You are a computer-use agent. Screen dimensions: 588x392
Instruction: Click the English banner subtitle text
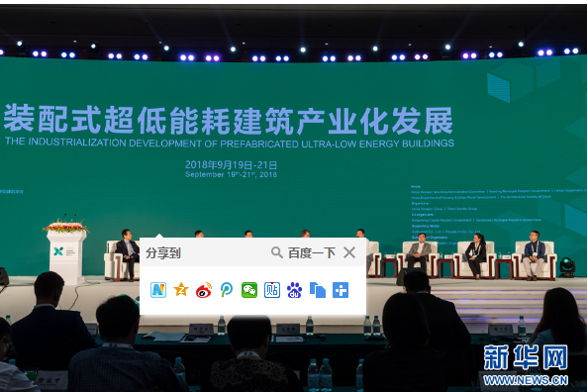pyautogui.click(x=230, y=143)
